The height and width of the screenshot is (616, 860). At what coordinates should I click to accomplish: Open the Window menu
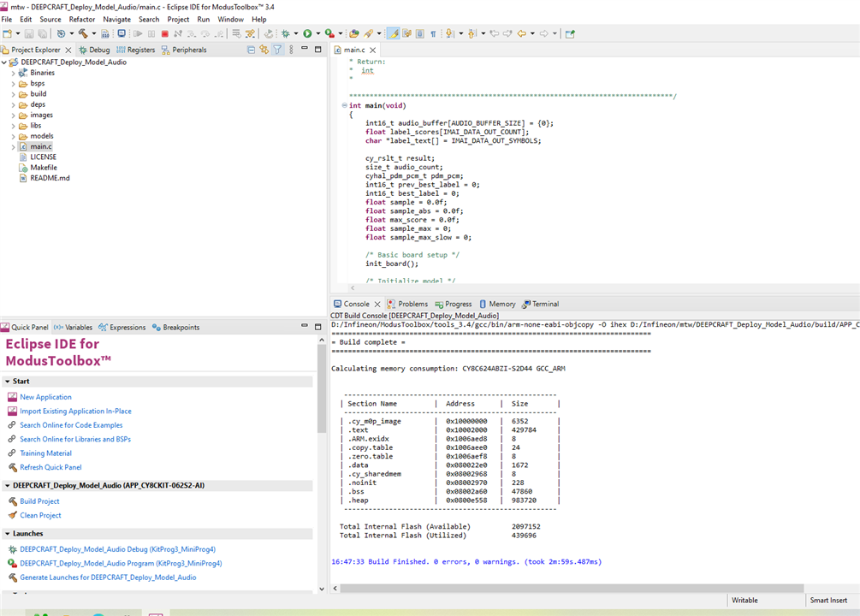(230, 19)
